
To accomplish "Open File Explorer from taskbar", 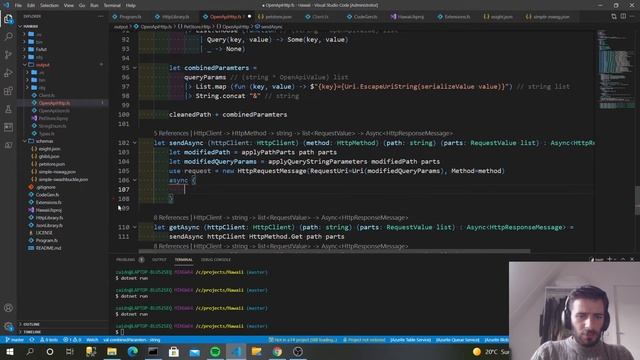I will [x=112, y=351].
